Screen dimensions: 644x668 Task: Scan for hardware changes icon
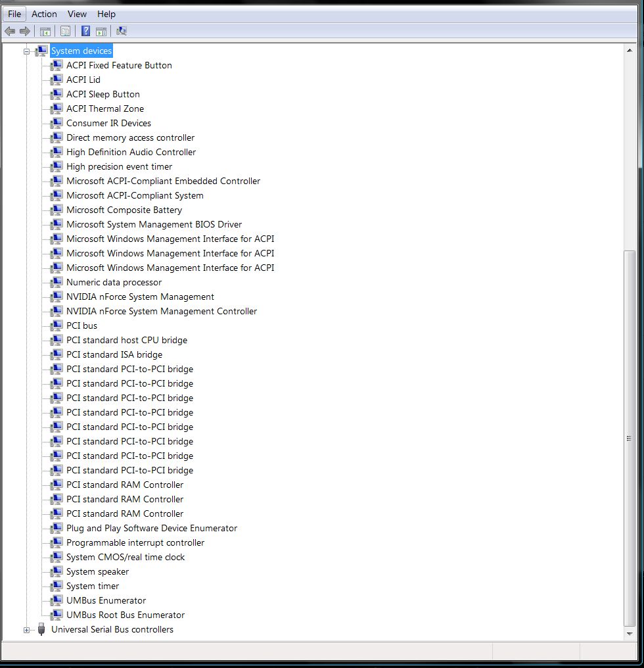pos(122,31)
